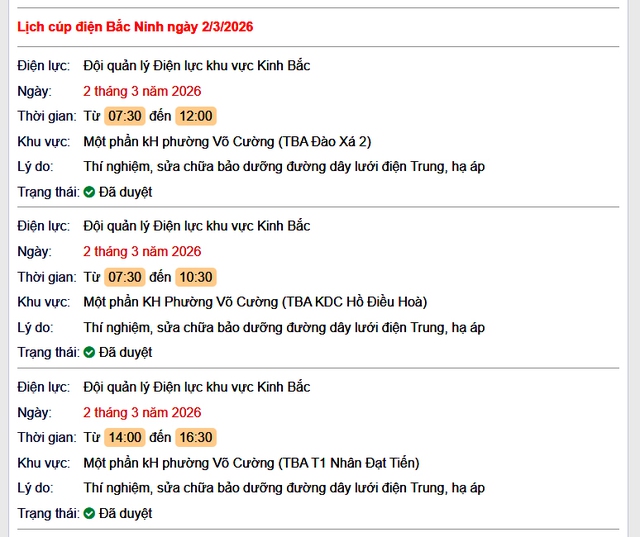Click the red date in Nhân Đạt Tiến entry
Image resolution: width=640 pixels, height=537 pixels.
coord(142,412)
